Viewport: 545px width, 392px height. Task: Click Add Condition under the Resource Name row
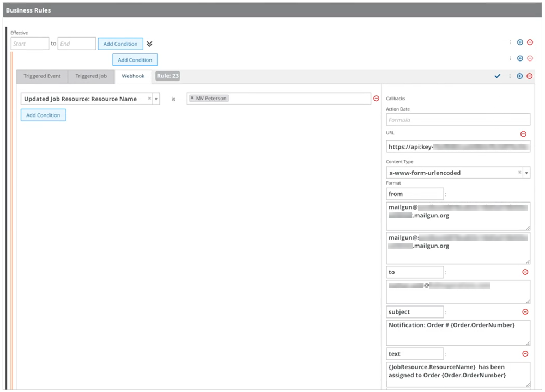[43, 115]
